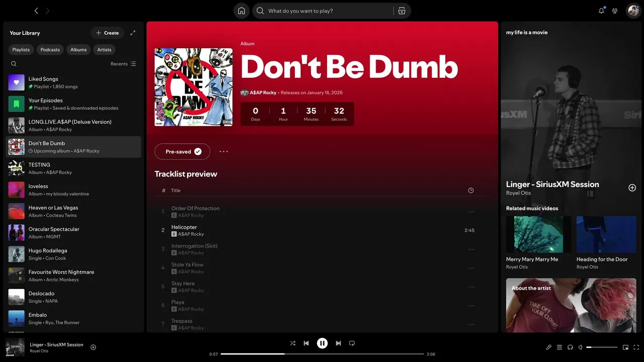The image size is (644, 362).
Task: Open the Don't Be Dumb album cover art
Action: pos(193,87)
